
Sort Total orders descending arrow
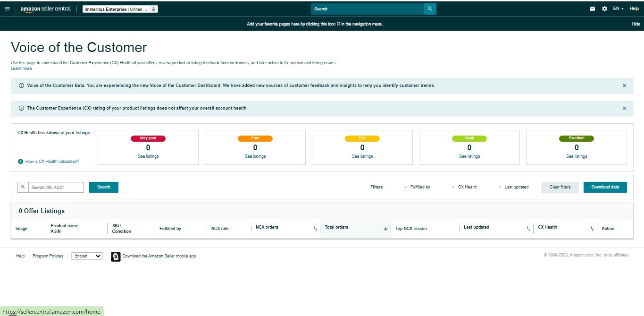pos(385,229)
